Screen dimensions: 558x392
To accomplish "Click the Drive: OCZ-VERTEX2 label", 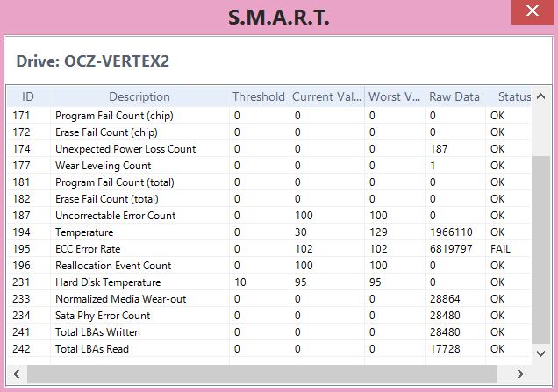I will click(92, 61).
